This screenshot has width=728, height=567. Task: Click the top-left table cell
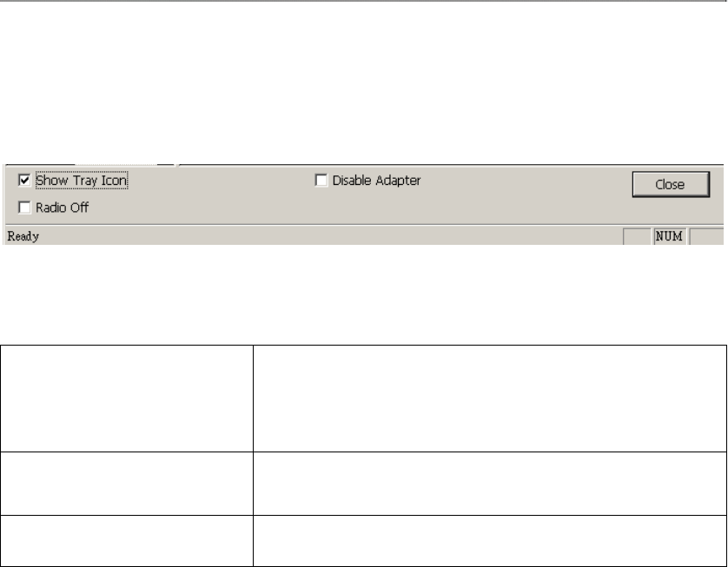click(x=127, y=398)
